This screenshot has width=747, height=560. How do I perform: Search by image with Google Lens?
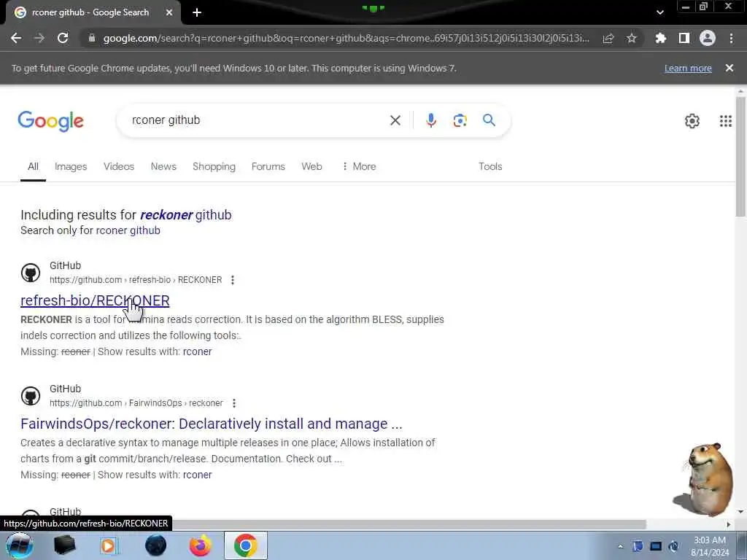pos(460,120)
